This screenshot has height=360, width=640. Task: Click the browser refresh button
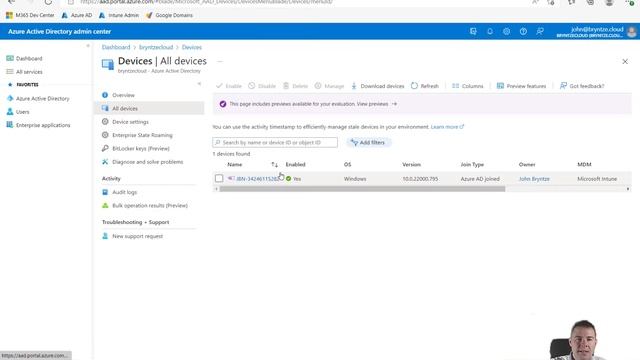click(48, 2)
